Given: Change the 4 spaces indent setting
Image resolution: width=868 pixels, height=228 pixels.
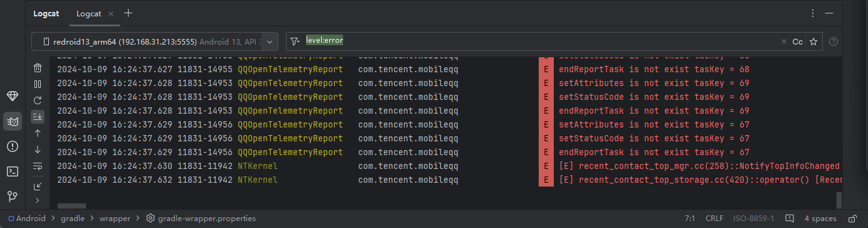Looking at the screenshot, I should point(820,219).
